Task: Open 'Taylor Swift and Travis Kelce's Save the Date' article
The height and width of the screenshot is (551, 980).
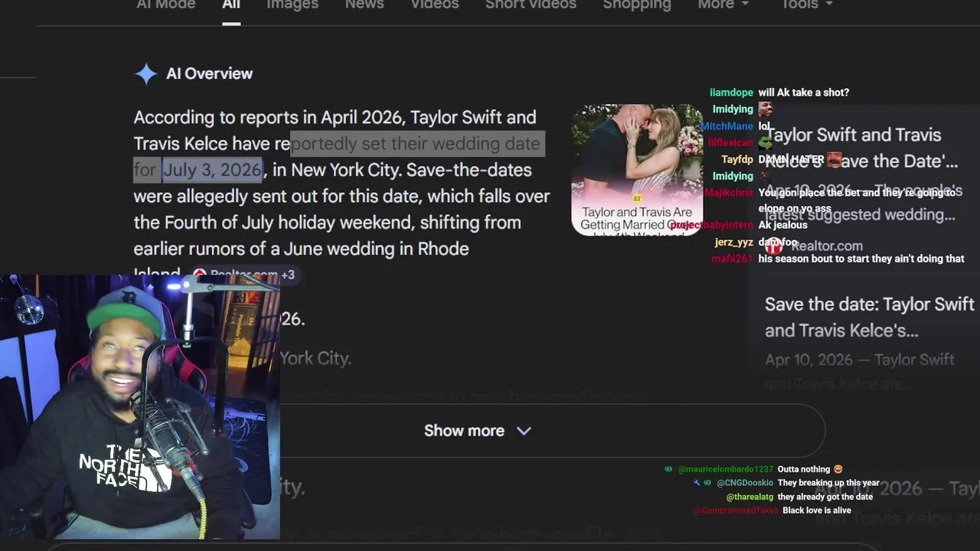Action: (861, 148)
